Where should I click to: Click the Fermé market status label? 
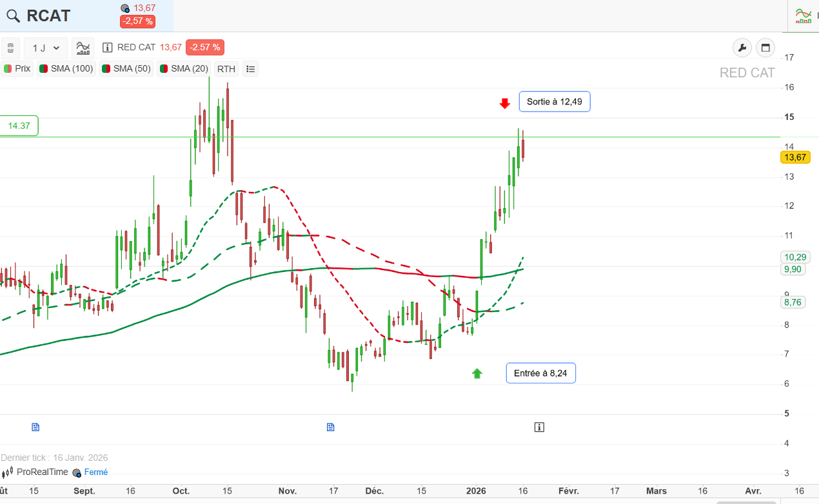click(x=96, y=472)
